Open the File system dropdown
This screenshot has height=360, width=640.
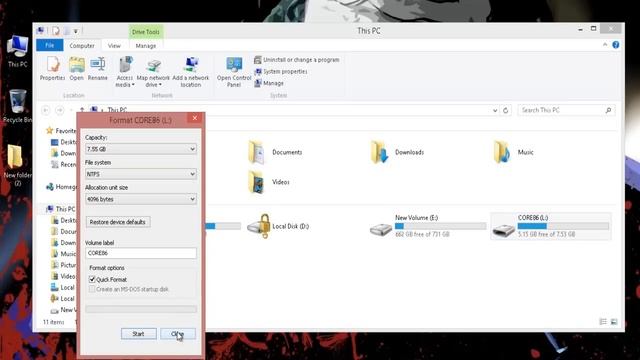click(141, 174)
